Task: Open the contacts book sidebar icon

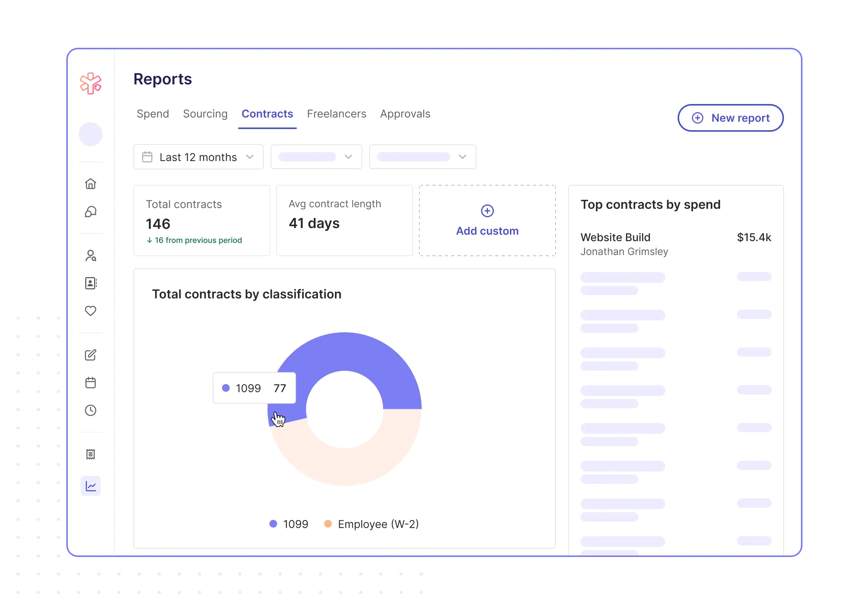Action: pyautogui.click(x=91, y=284)
